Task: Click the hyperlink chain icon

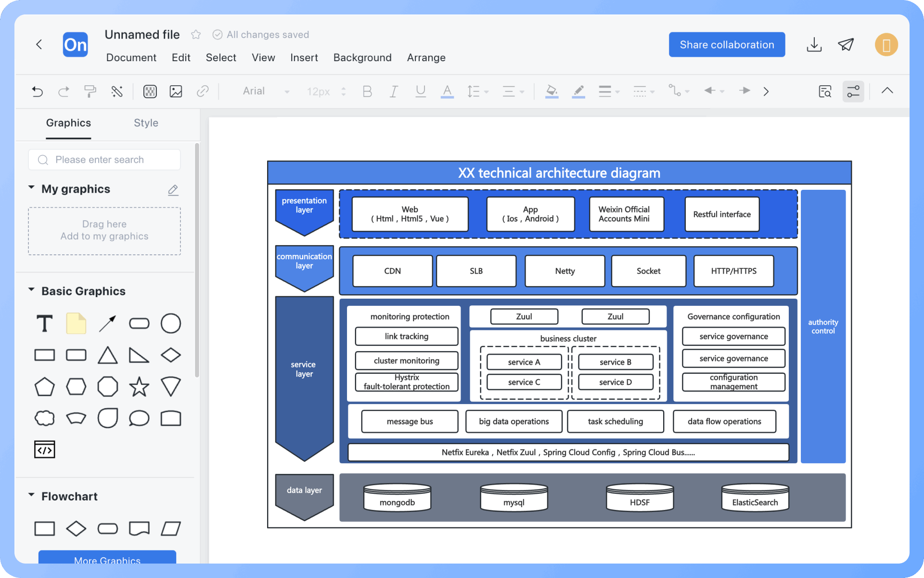Action: pos(203,91)
